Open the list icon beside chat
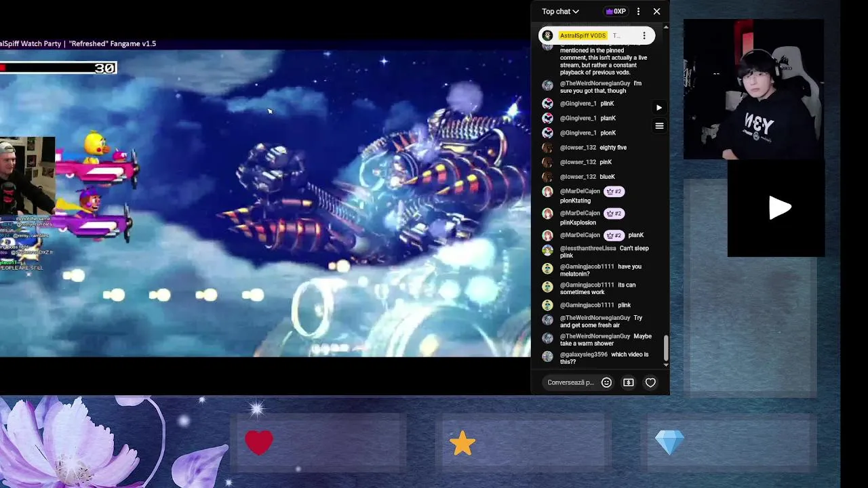 (659, 125)
